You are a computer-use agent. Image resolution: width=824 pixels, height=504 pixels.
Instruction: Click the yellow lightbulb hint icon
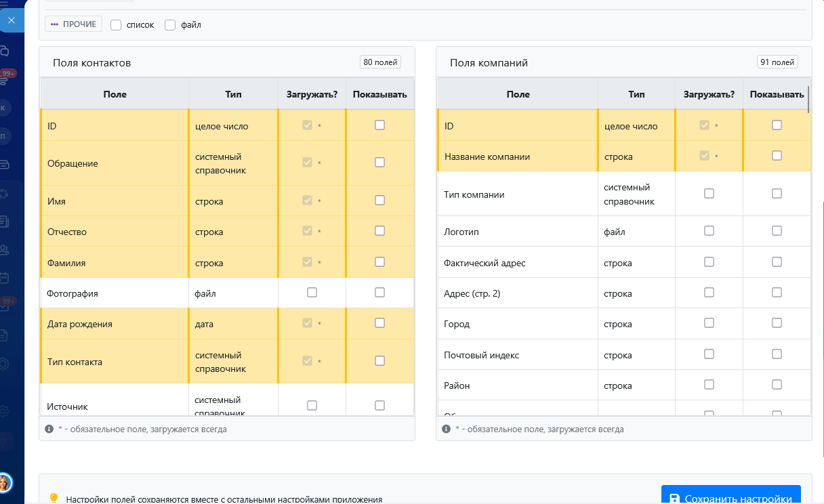point(54,498)
